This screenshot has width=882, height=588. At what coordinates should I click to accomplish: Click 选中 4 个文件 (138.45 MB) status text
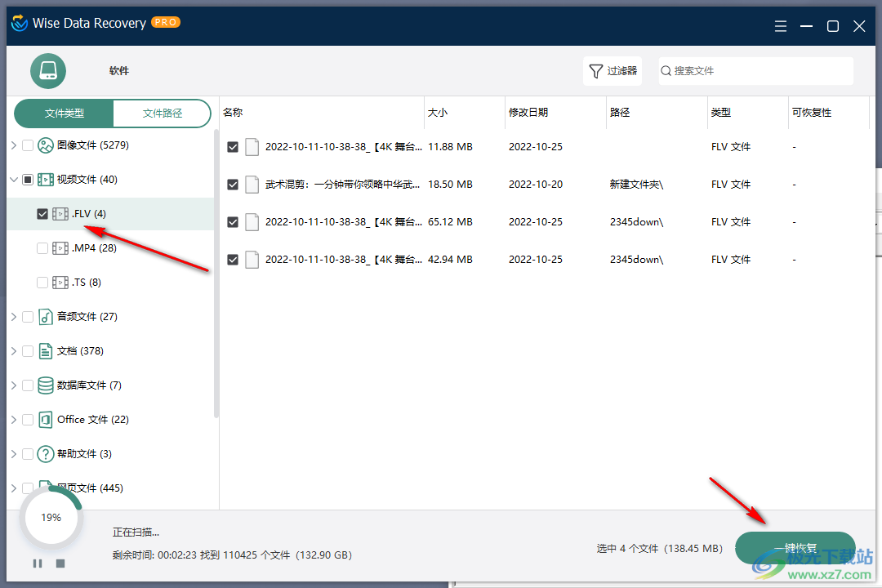[659, 549]
